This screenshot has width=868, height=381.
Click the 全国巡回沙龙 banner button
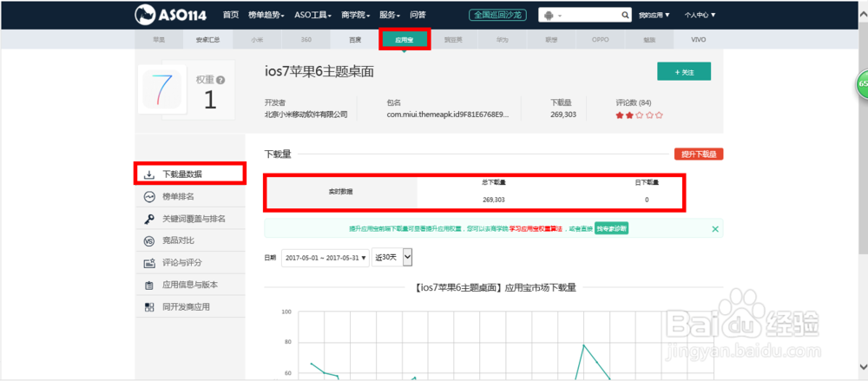click(x=497, y=15)
